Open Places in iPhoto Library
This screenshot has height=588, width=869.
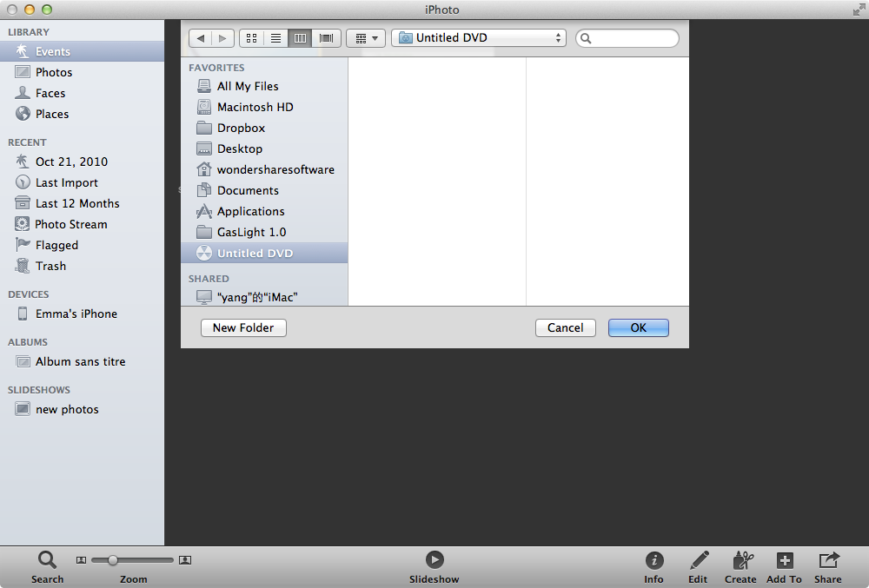click(82, 114)
